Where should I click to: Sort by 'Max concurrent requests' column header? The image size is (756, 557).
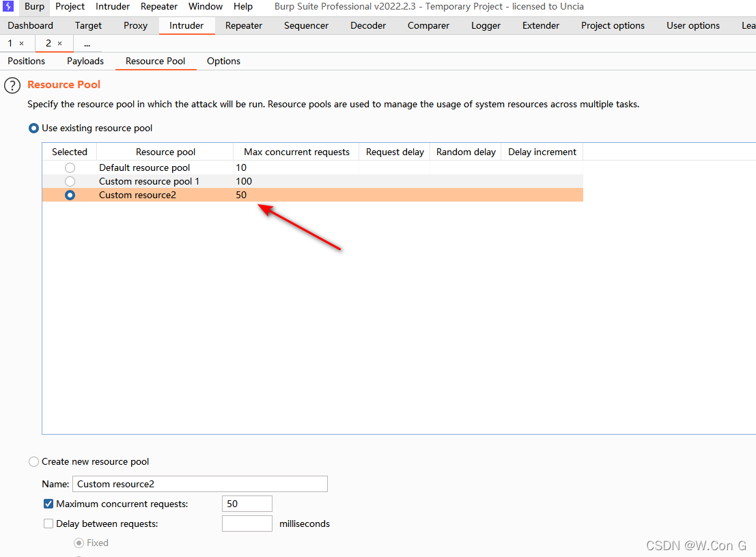click(x=296, y=152)
